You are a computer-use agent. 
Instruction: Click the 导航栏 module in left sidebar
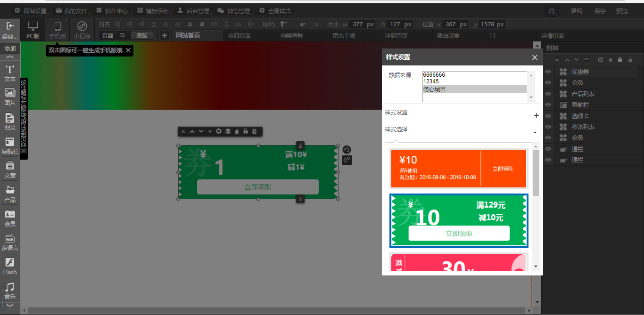tap(10, 145)
